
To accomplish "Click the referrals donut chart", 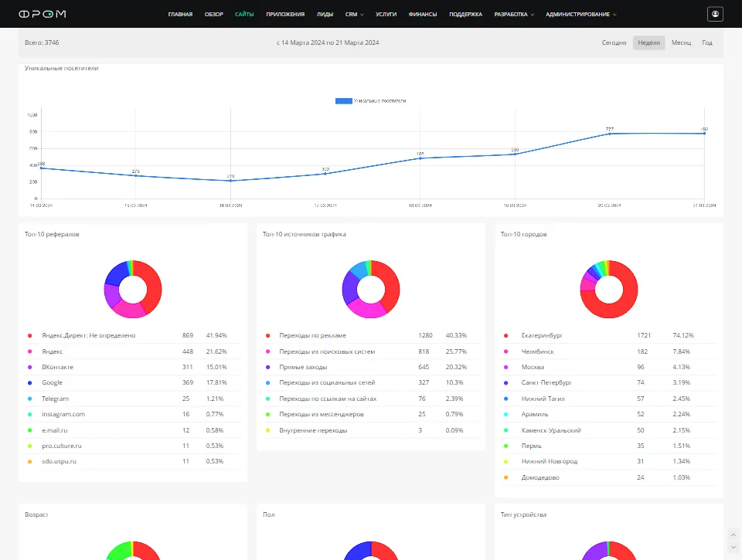I will (x=133, y=289).
